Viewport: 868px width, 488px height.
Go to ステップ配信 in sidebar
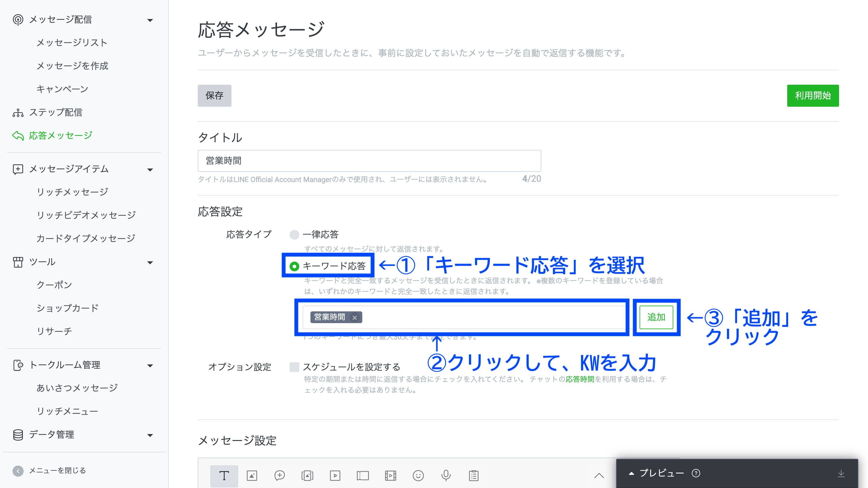(55, 112)
